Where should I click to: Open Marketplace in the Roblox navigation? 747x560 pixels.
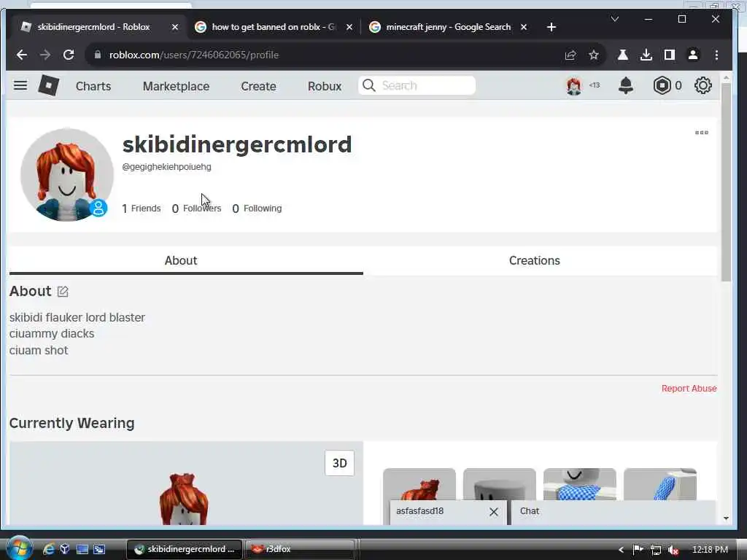[177, 86]
